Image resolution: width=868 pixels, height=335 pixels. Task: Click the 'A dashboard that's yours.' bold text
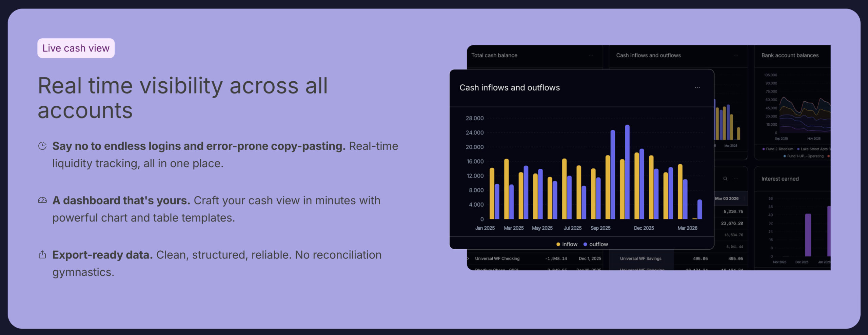(x=121, y=200)
